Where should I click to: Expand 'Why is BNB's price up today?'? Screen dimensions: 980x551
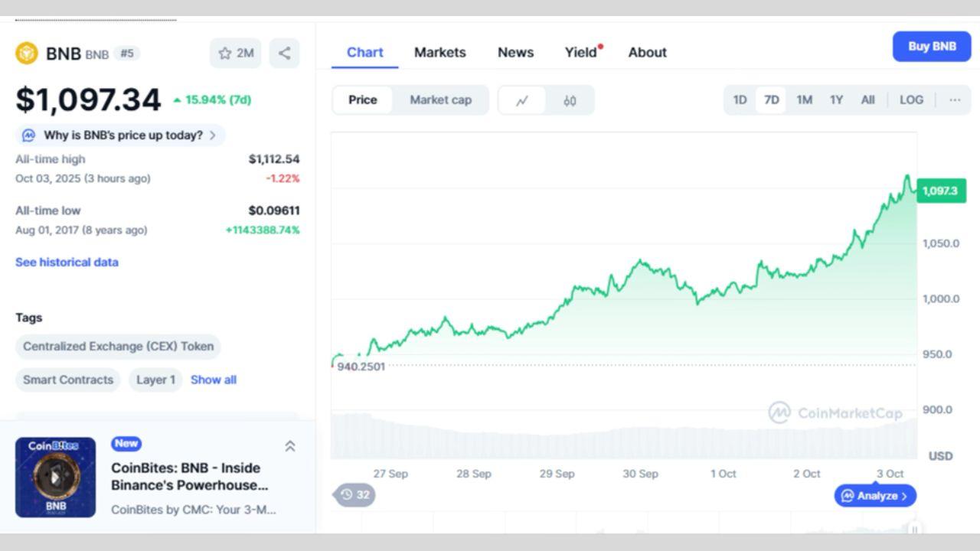coord(121,135)
